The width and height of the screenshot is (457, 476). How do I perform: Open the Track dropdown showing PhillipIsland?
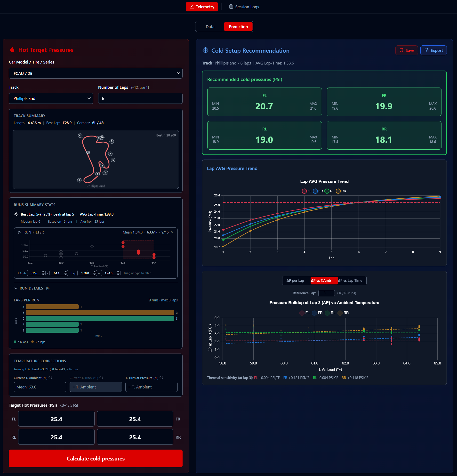point(51,98)
